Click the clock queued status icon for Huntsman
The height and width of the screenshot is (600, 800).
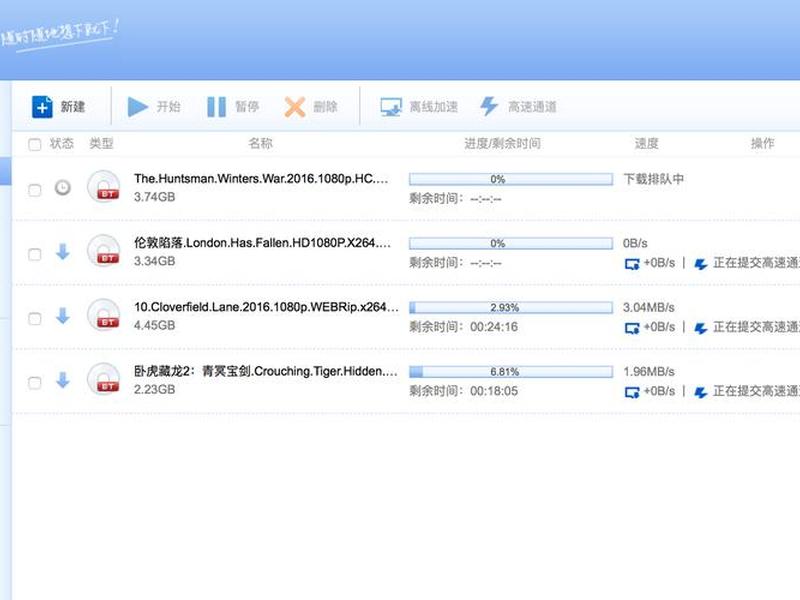63,188
